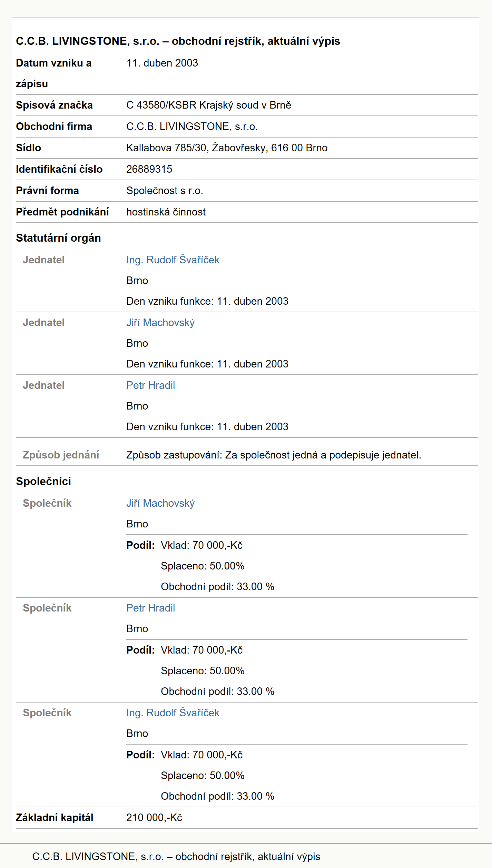Image resolution: width=492 pixels, height=868 pixels.
Task: Click the Kallabova 785/30 address text
Action: [227, 148]
